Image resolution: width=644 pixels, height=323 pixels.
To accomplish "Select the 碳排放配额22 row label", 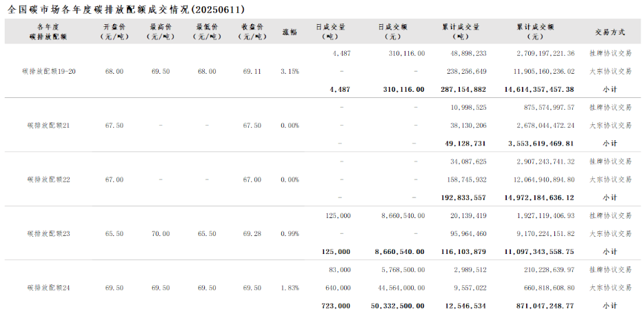I will [49, 179].
